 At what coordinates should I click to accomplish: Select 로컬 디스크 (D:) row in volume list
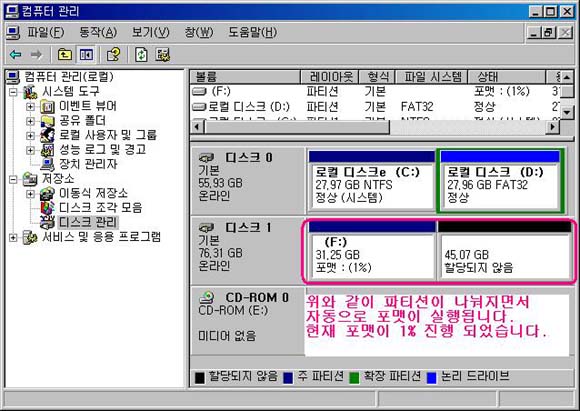click(375, 107)
